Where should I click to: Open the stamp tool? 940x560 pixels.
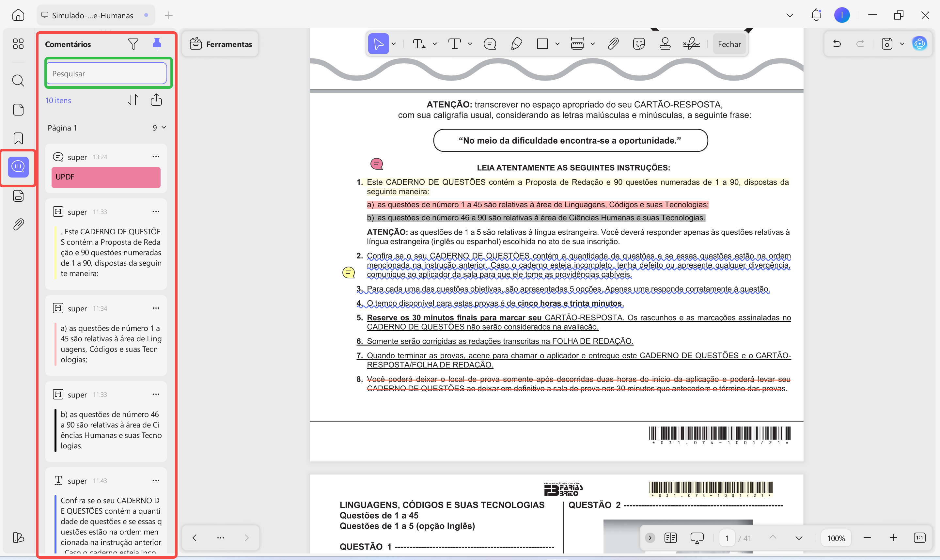coord(665,44)
